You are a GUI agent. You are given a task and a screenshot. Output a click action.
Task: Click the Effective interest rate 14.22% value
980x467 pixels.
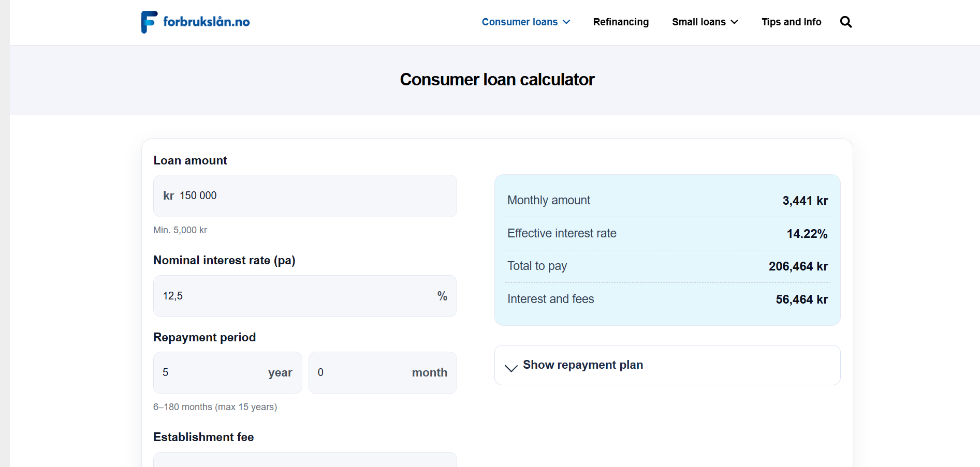(x=807, y=234)
